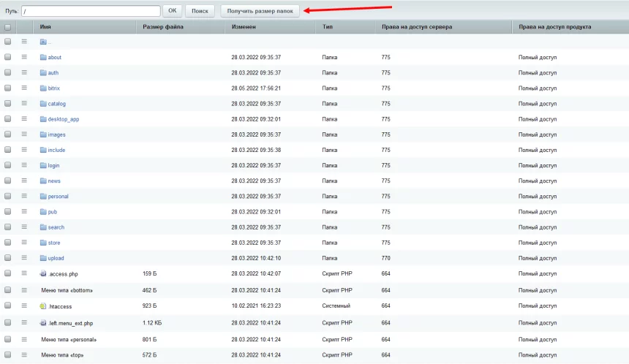Click the desktop_app folder icon
Viewport: 629px width, 364px height.
[x=43, y=119]
